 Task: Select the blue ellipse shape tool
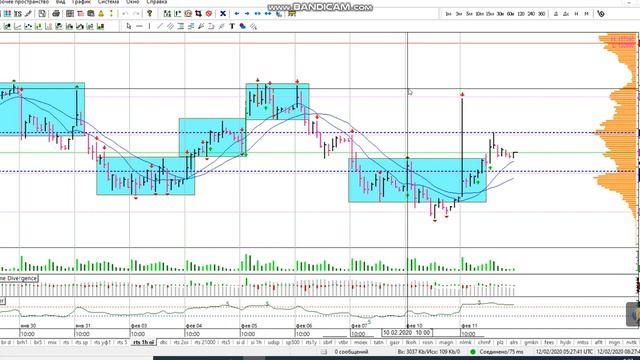[x=242, y=26]
